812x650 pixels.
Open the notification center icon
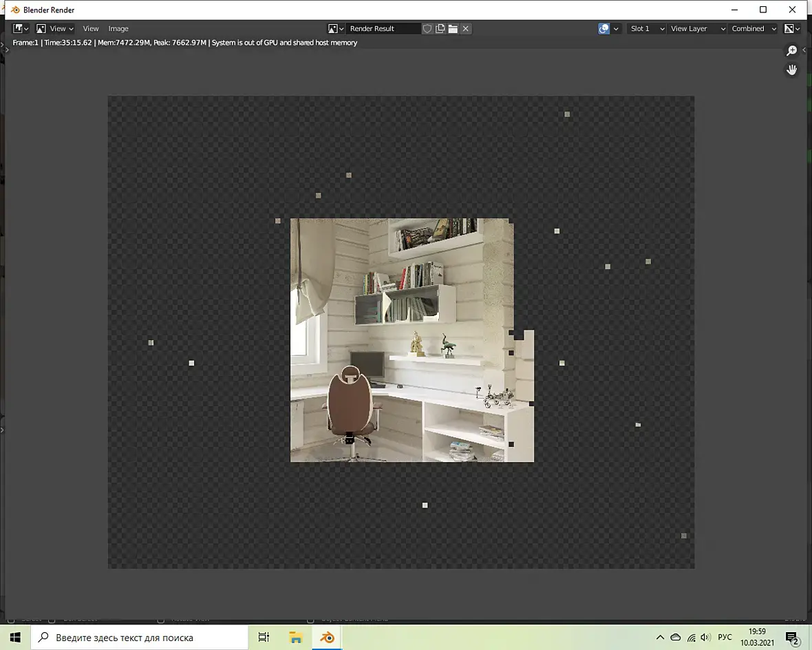[792, 638]
